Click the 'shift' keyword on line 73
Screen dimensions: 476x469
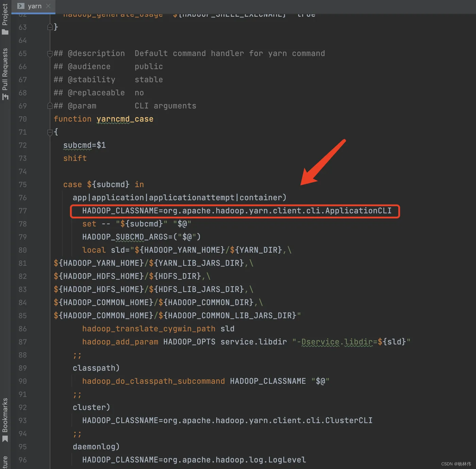(x=75, y=158)
